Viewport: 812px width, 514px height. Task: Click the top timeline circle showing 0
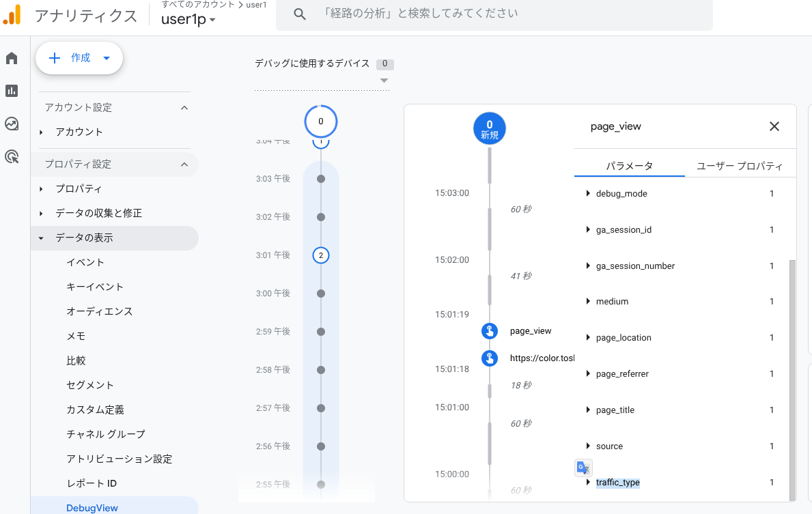click(x=320, y=122)
